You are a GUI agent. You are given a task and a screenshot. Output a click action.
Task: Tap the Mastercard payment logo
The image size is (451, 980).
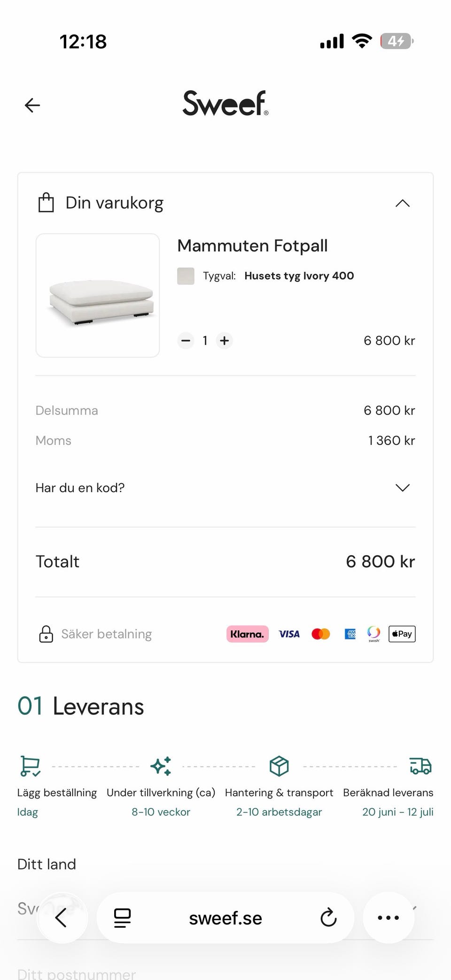pyautogui.click(x=321, y=634)
